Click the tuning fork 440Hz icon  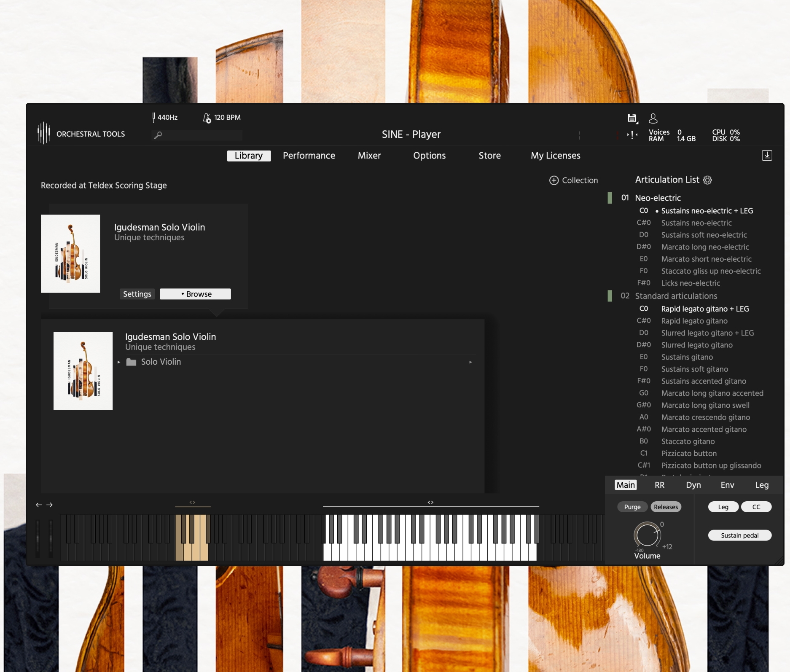tap(154, 117)
